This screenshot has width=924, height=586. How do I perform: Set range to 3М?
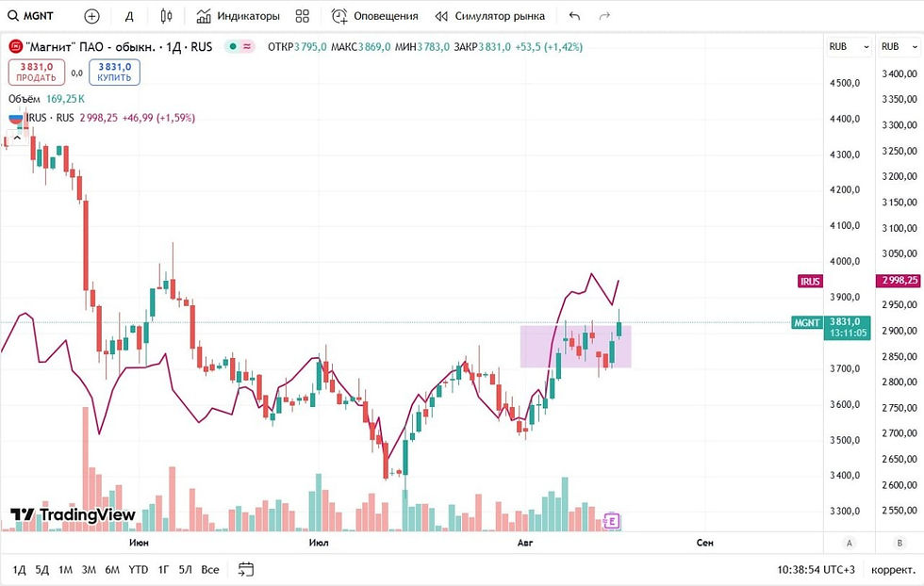click(89, 569)
